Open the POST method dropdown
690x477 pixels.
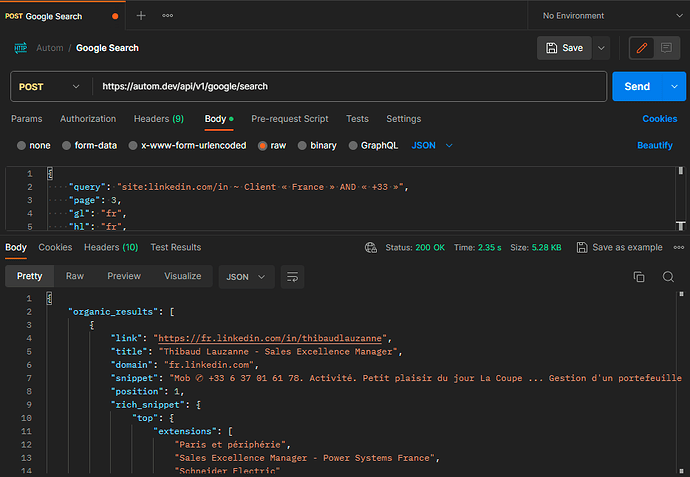point(49,87)
